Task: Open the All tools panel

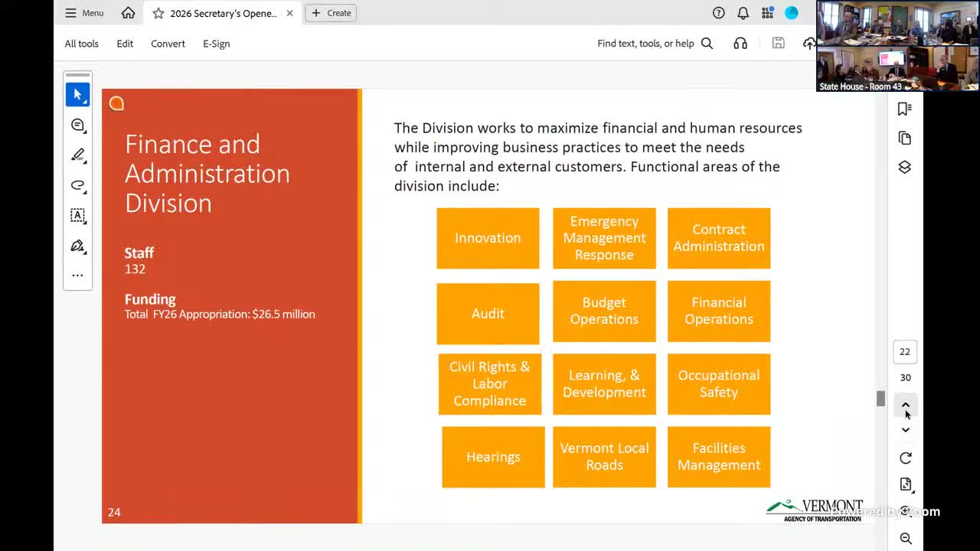Action: pyautogui.click(x=81, y=44)
